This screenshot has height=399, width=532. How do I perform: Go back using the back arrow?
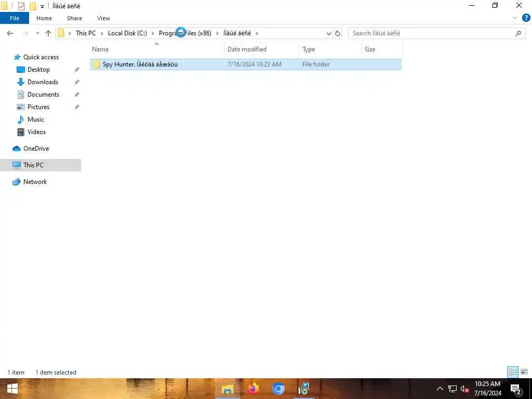click(10, 33)
